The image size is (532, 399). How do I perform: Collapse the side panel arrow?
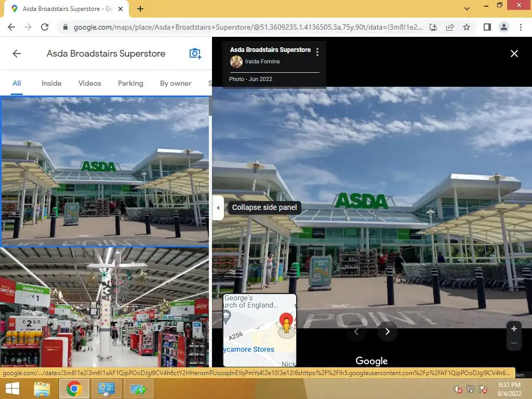click(x=218, y=208)
